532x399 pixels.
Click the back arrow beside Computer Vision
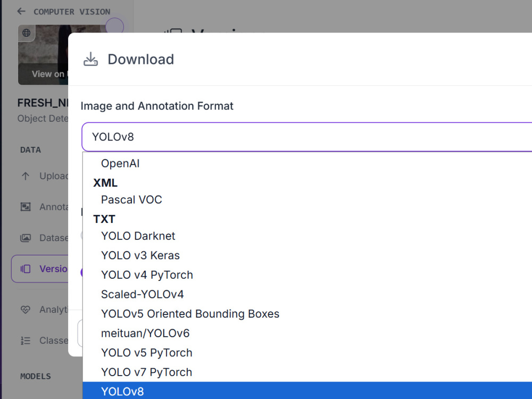tap(21, 12)
